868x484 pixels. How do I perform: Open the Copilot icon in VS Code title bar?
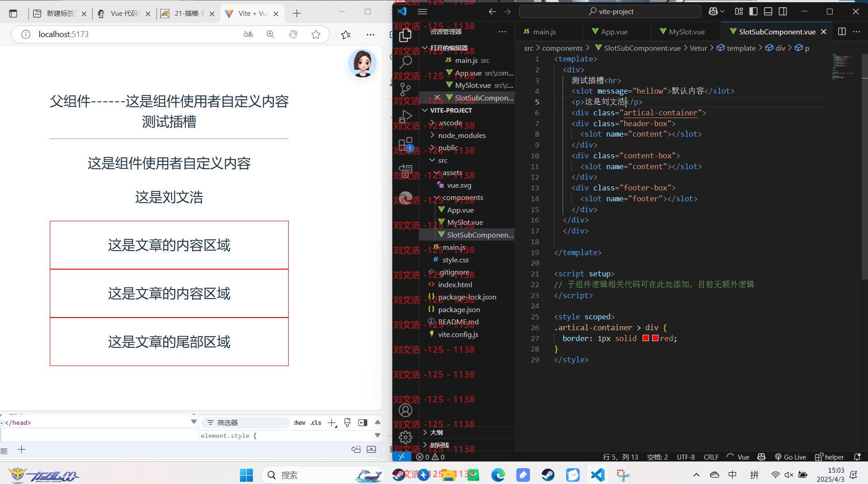pyautogui.click(x=714, y=12)
